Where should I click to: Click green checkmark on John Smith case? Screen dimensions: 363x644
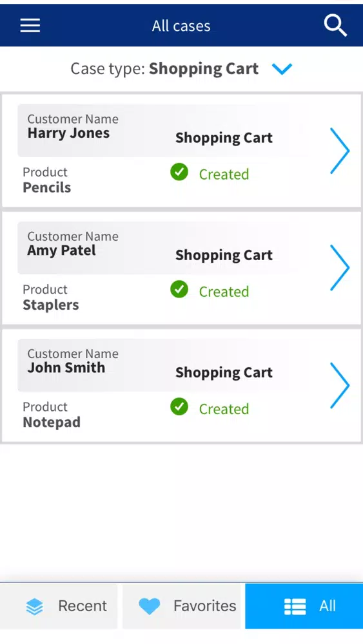pos(179,407)
